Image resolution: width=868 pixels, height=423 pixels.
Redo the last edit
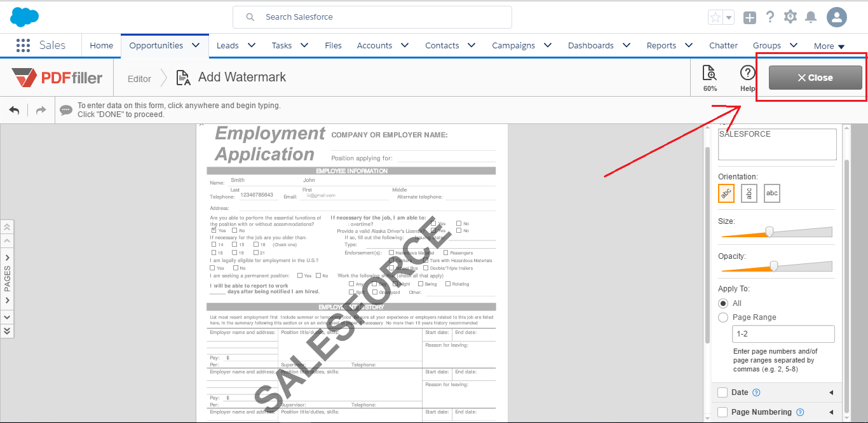tap(41, 110)
